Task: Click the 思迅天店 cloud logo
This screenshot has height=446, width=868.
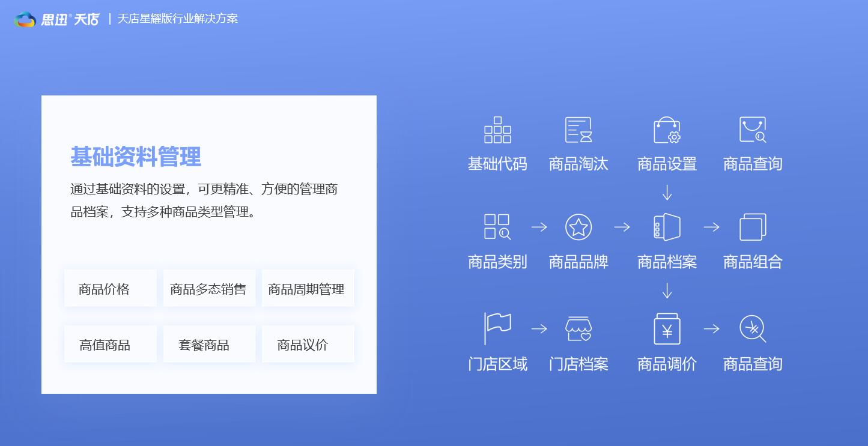Action: point(25,19)
